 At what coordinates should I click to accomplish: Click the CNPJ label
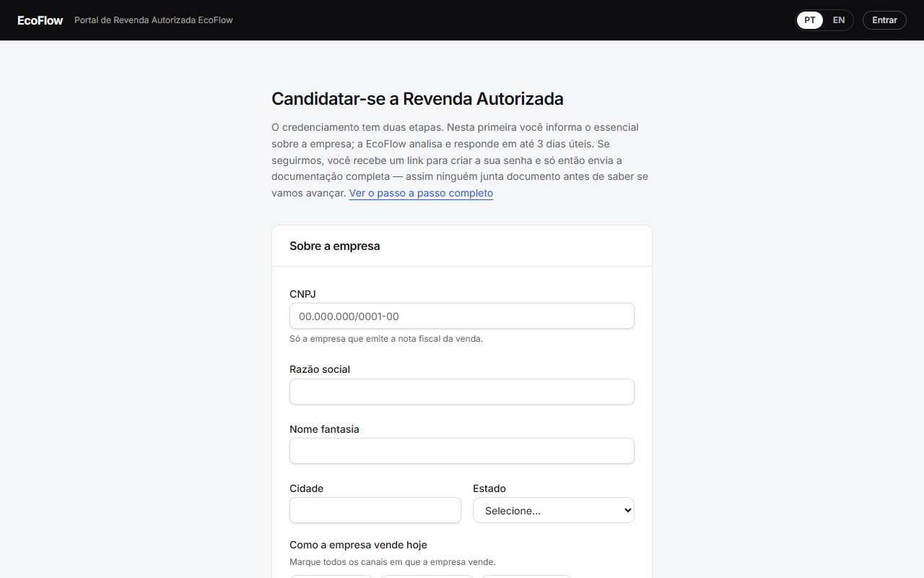[x=302, y=294]
